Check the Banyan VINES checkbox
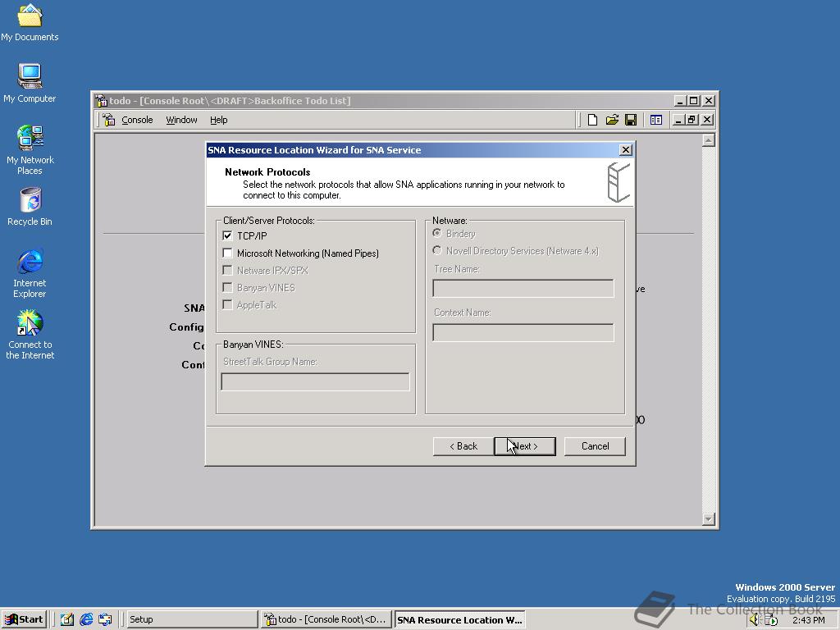 click(x=228, y=287)
